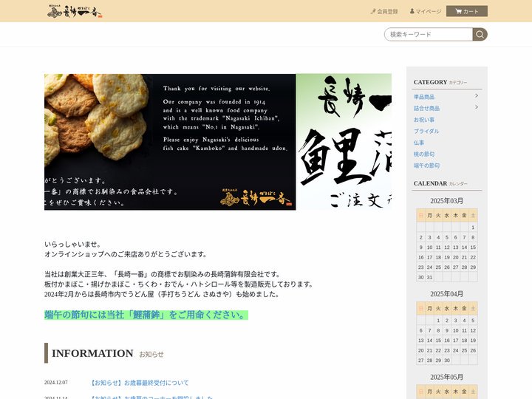Open the カート button
The height and width of the screenshot is (399, 532).
click(466, 11)
